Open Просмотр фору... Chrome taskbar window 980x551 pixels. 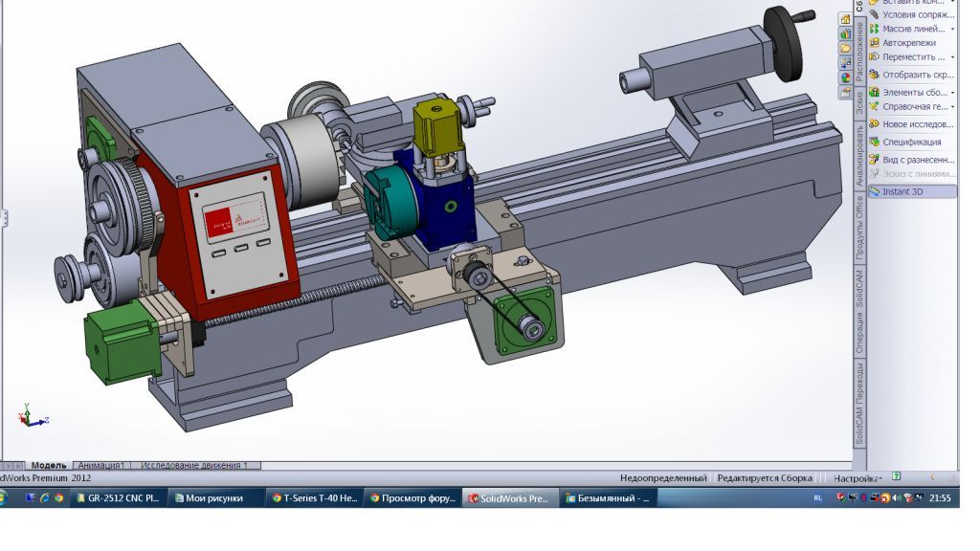coord(413,497)
